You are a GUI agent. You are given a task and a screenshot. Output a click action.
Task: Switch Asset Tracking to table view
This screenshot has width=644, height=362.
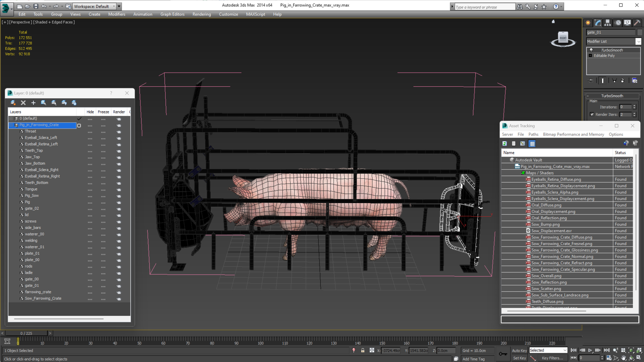pos(532,144)
